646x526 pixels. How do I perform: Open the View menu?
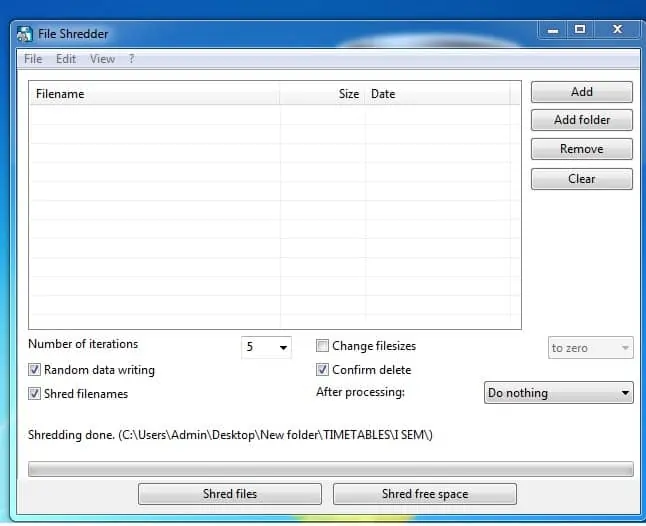pyautogui.click(x=102, y=59)
